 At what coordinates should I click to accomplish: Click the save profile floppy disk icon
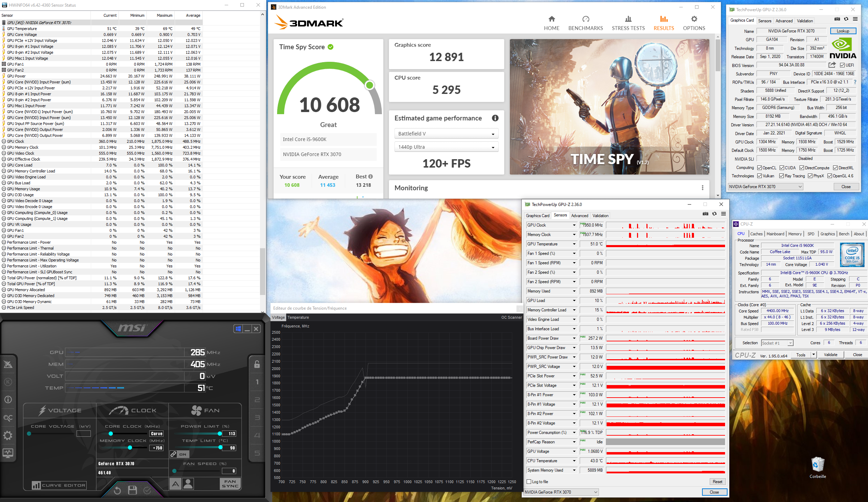pos(132,490)
